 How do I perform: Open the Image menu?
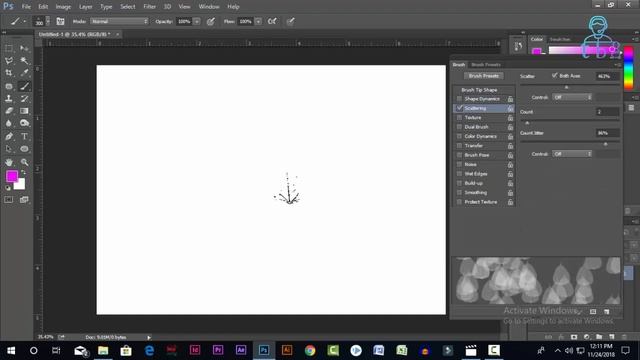point(63,7)
